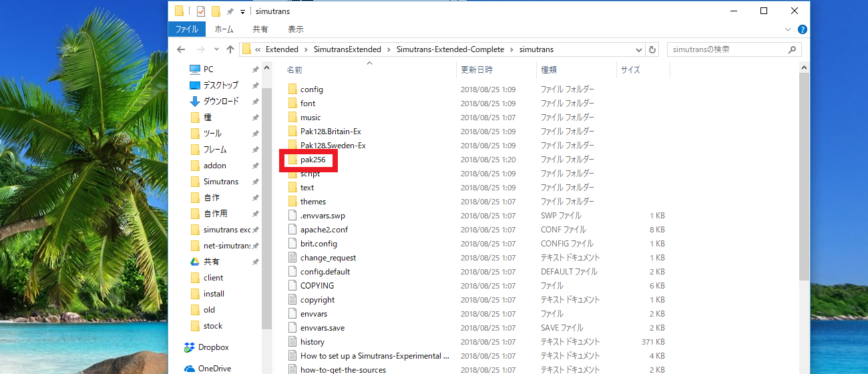Select the copyright text document icon
The height and width of the screenshot is (374, 868).
[x=292, y=300]
